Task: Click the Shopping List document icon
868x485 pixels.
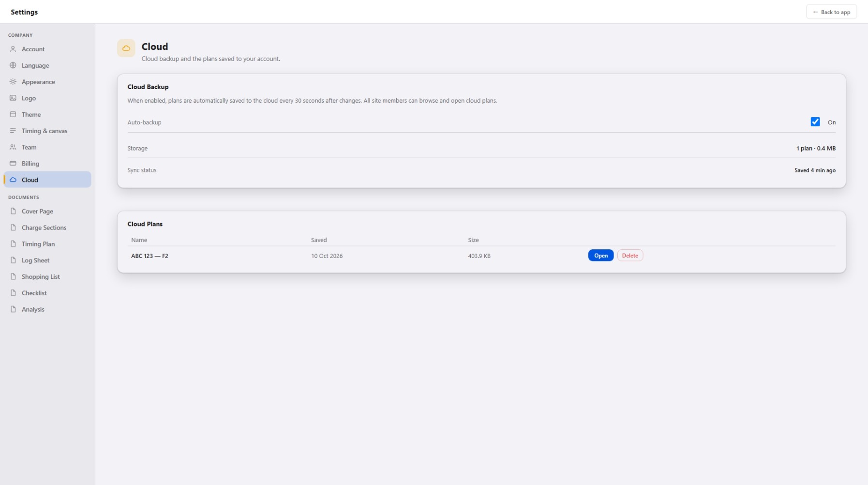Action: (13, 276)
